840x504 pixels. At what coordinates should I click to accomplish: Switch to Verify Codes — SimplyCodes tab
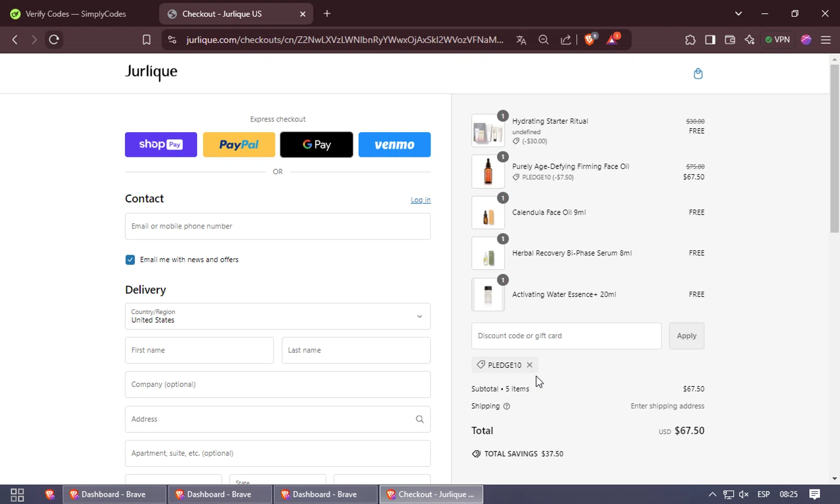(x=76, y=14)
